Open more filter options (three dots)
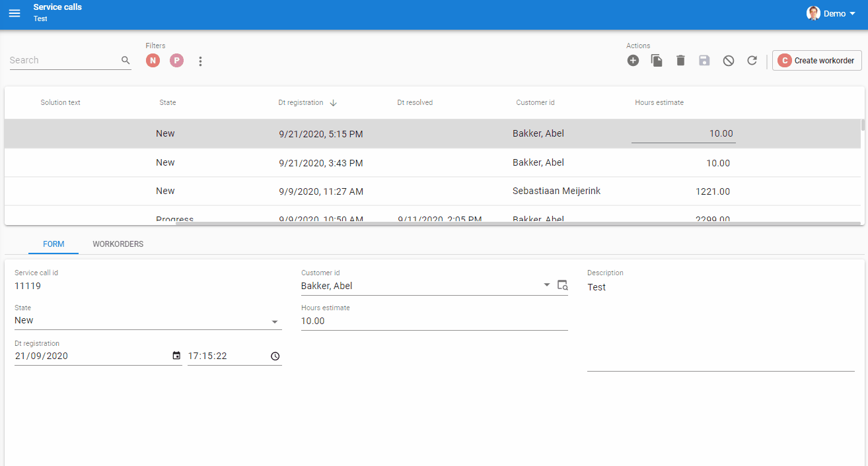This screenshot has width=868, height=466. [x=201, y=61]
